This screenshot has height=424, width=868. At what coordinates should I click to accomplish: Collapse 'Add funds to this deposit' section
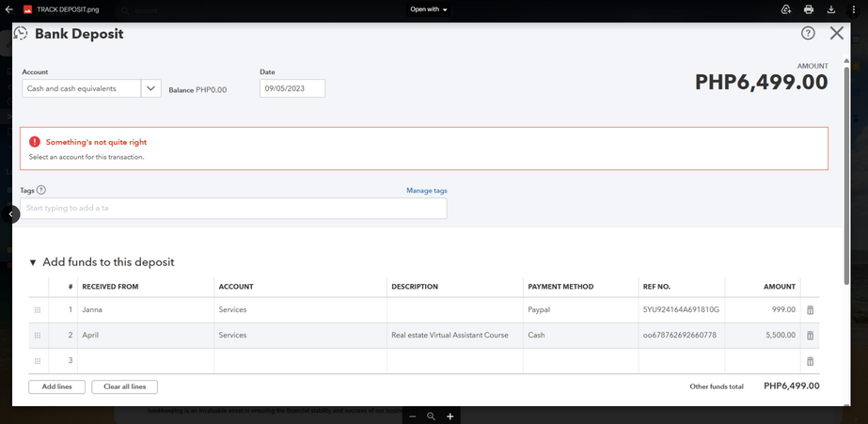tap(33, 262)
